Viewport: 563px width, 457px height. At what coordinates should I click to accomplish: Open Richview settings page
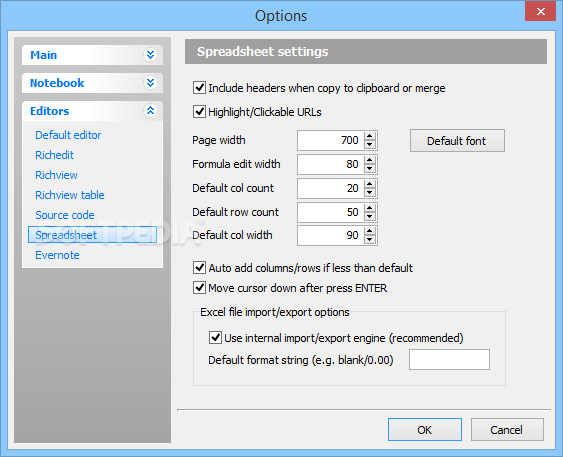coord(56,175)
